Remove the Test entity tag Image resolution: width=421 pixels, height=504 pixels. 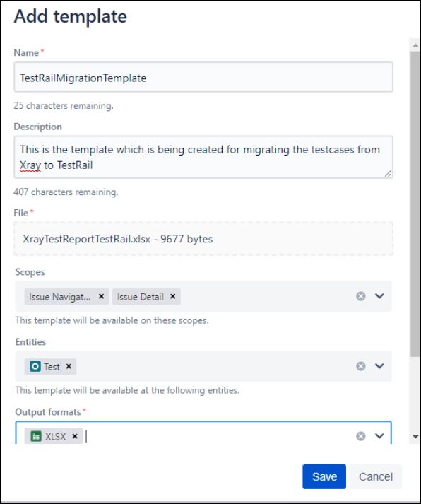(x=69, y=366)
